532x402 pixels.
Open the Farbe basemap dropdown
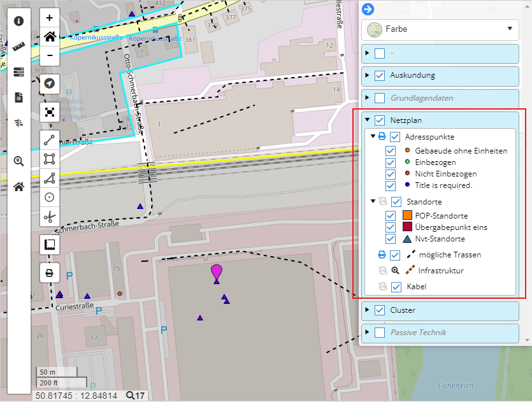[440, 29]
